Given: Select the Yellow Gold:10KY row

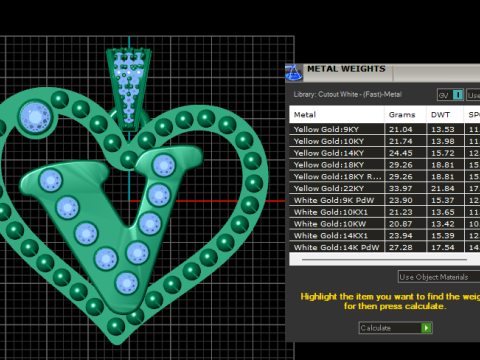Looking at the screenshot, I should point(385,141).
